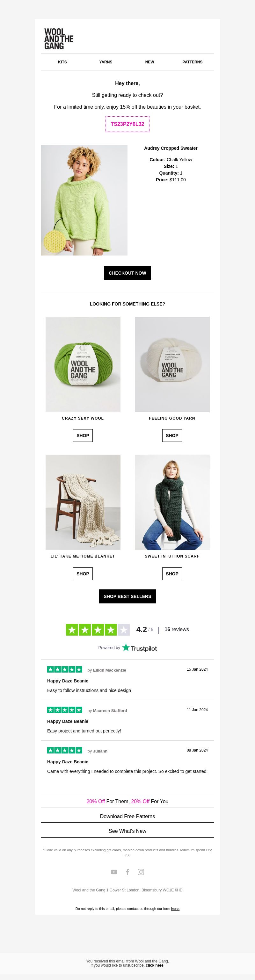This screenshot has width=255, height=980.
Task: Click the CHECKOUT NOW button
Action: tap(127, 273)
